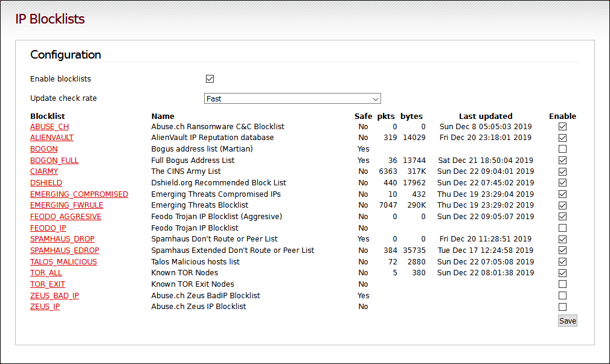
Task: Open the TALOS_MALICIOUS link
Action: coord(63,262)
